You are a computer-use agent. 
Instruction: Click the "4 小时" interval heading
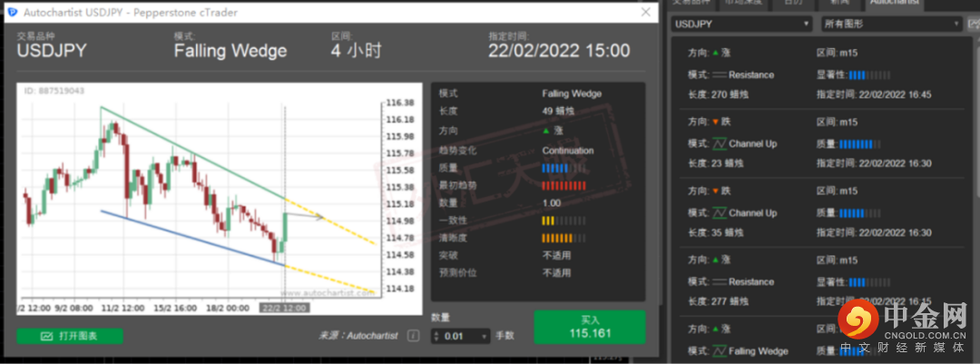coord(357,51)
